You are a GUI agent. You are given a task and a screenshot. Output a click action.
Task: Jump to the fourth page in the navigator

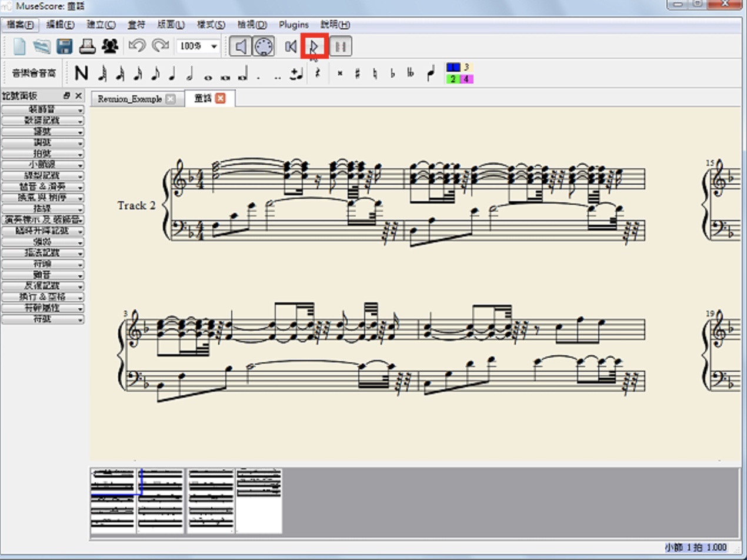[259, 501]
